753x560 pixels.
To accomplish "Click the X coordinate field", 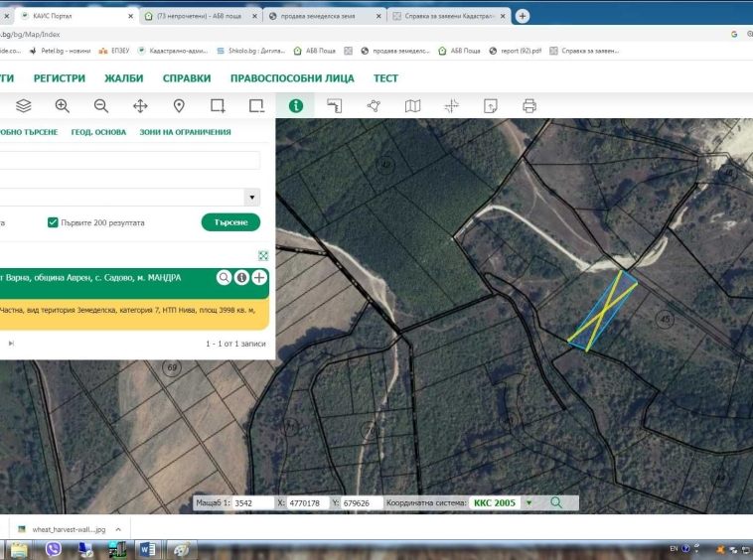I will [308, 502].
